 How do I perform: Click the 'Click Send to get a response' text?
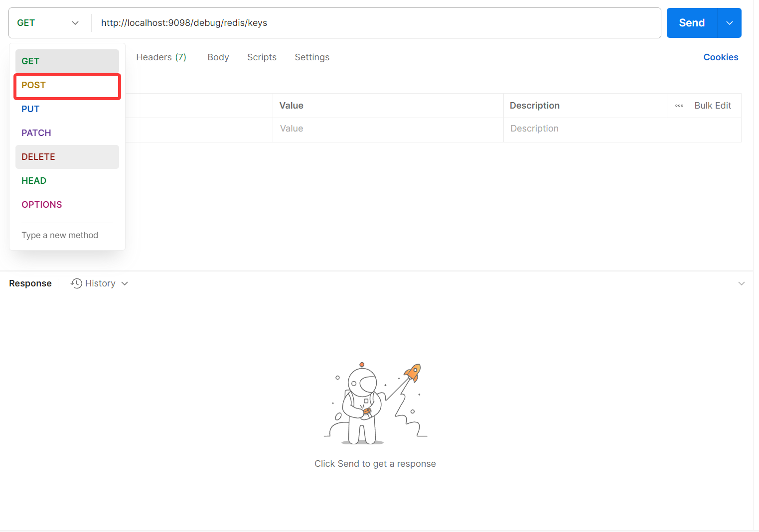(375, 464)
